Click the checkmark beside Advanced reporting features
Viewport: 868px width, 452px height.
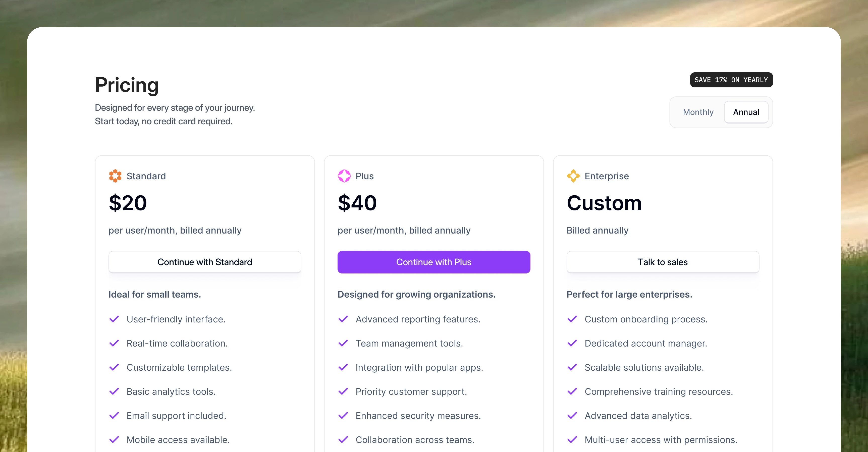point(343,319)
